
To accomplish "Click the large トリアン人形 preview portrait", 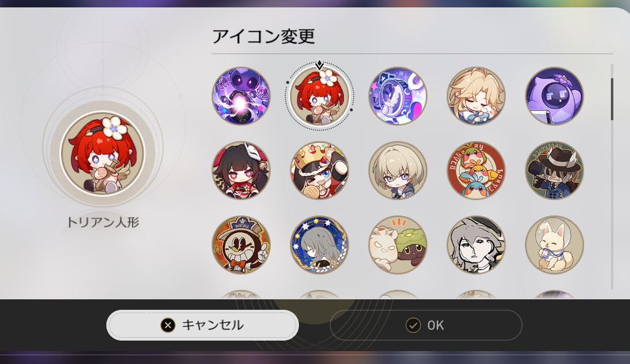I will 103,154.
